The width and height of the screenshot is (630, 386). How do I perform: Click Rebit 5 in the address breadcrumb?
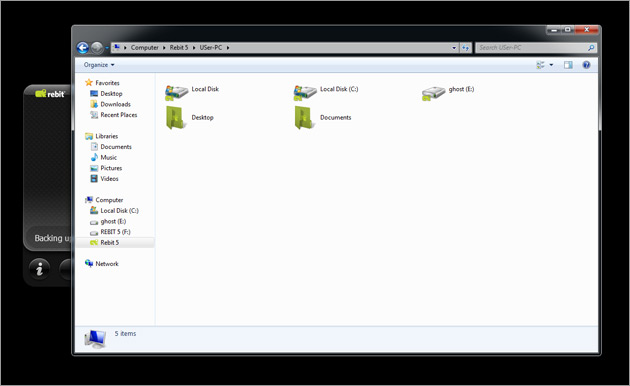tap(178, 47)
